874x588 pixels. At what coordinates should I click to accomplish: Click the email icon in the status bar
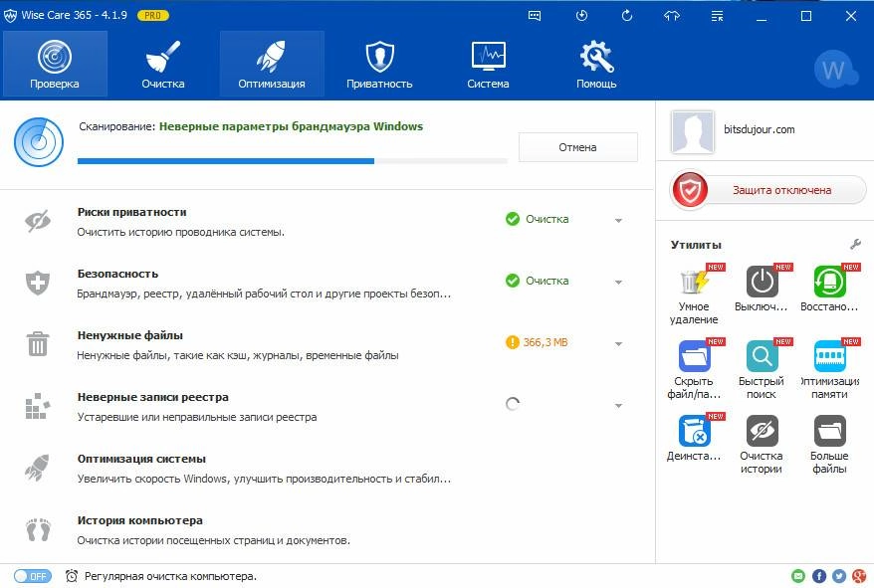point(798,576)
